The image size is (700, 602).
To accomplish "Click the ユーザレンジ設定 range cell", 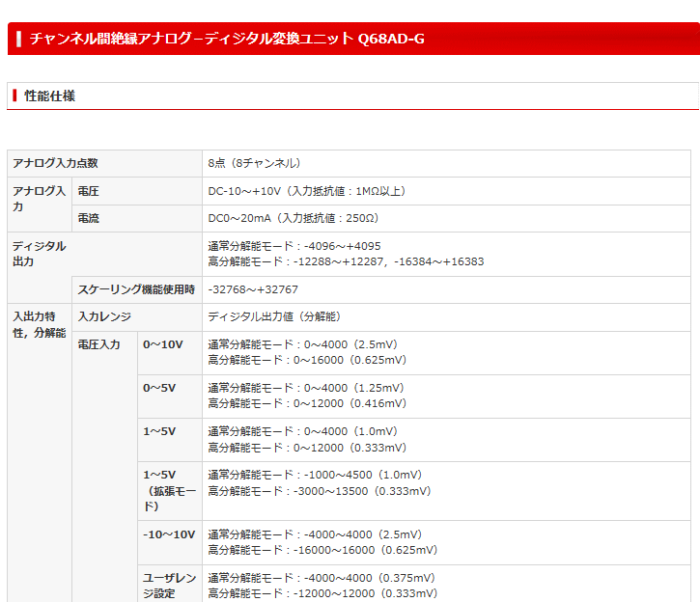I will [x=170, y=586].
